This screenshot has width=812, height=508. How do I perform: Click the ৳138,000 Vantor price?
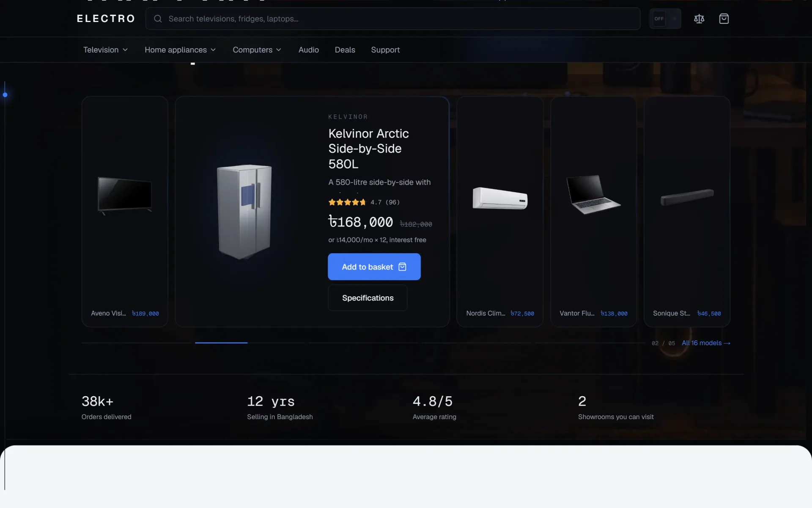(x=614, y=314)
